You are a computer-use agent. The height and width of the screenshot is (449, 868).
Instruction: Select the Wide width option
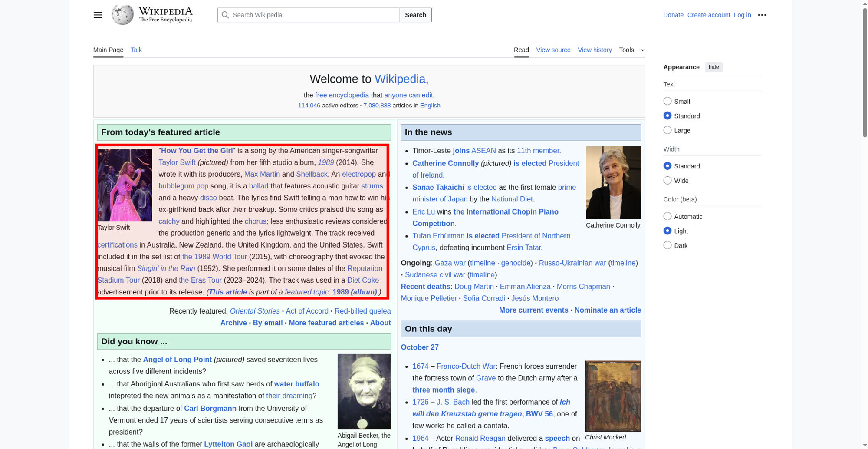667,181
